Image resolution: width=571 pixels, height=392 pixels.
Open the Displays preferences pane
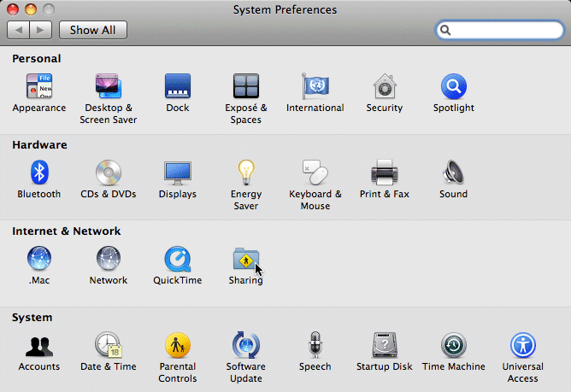(178, 173)
